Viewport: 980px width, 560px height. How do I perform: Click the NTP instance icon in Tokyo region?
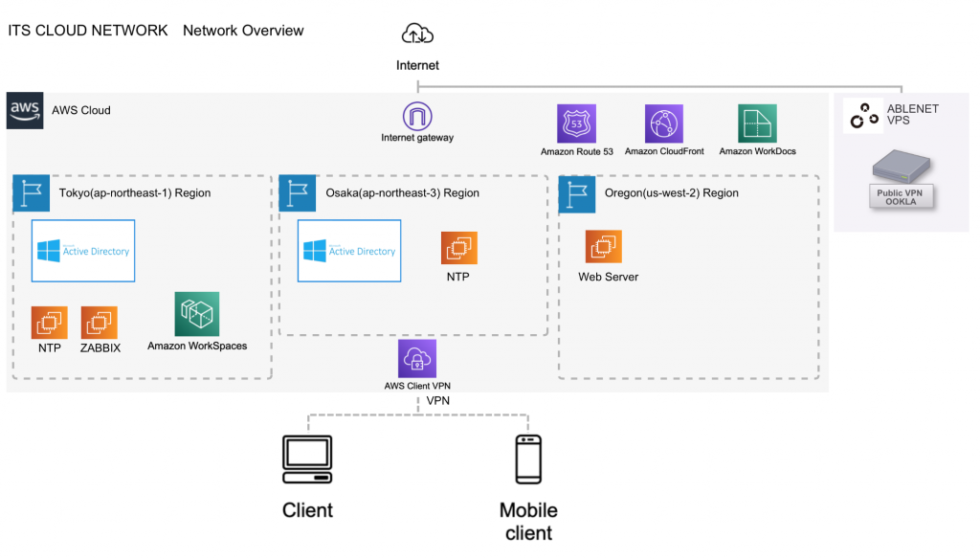50,323
